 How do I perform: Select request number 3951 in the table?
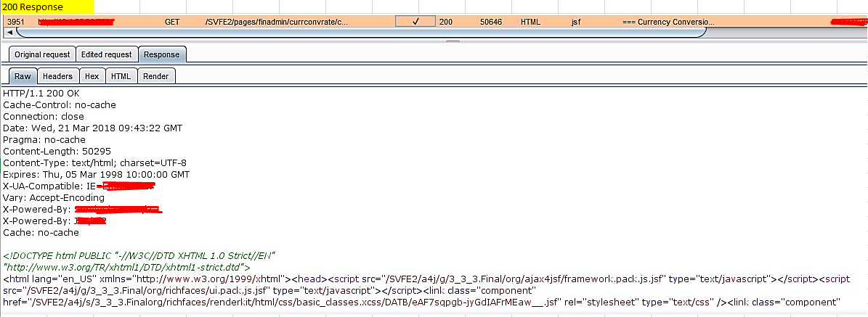pyautogui.click(x=15, y=22)
